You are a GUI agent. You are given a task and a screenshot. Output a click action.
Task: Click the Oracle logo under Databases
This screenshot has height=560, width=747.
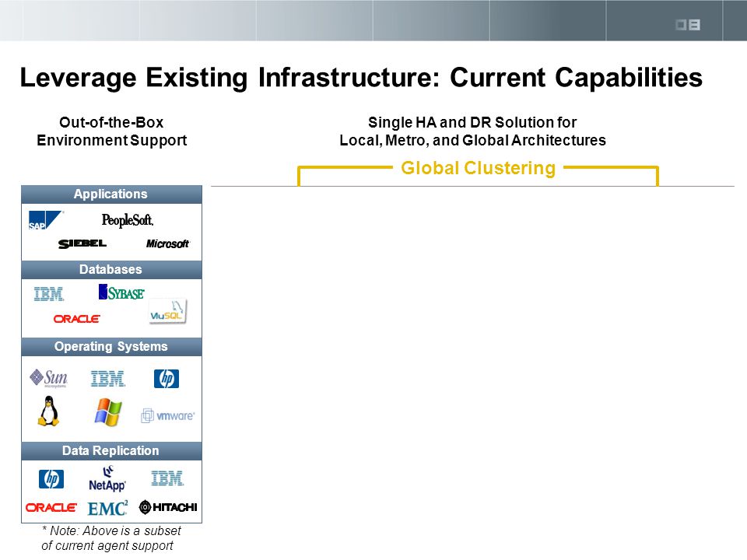(x=77, y=319)
